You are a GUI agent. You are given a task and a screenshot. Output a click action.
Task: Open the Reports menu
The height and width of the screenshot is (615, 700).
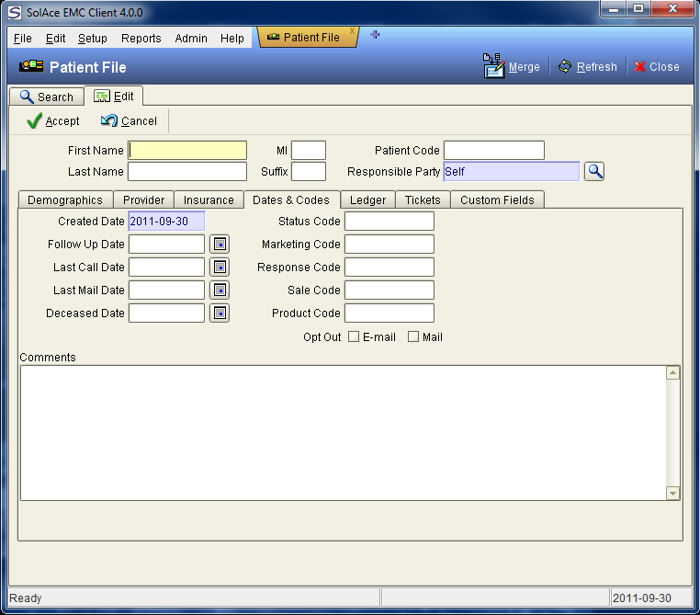pos(141,39)
